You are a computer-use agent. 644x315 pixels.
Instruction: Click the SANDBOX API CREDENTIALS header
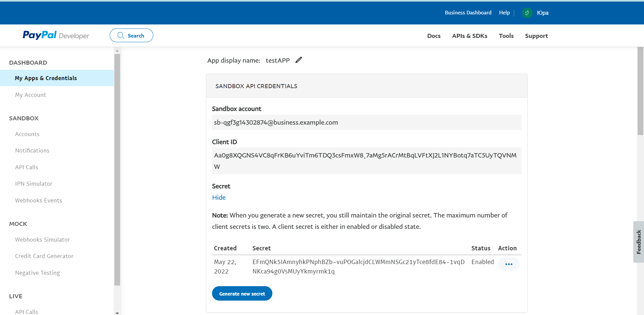click(x=256, y=86)
